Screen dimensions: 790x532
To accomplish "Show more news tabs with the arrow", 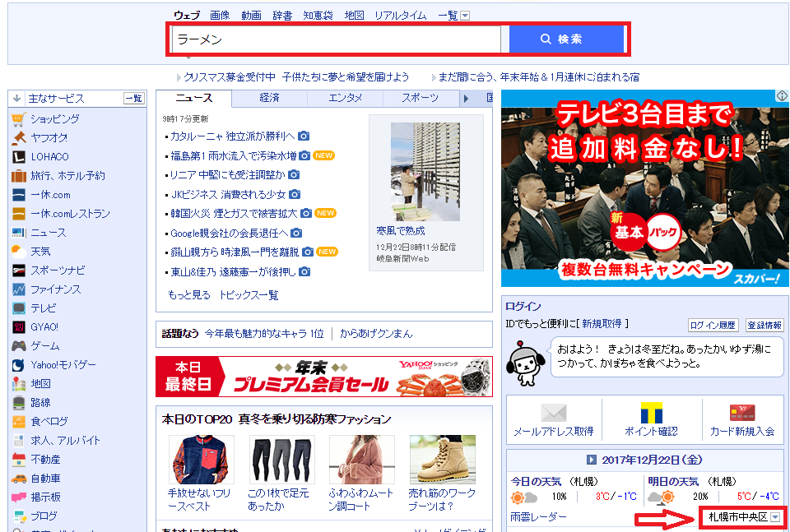I will (x=466, y=98).
